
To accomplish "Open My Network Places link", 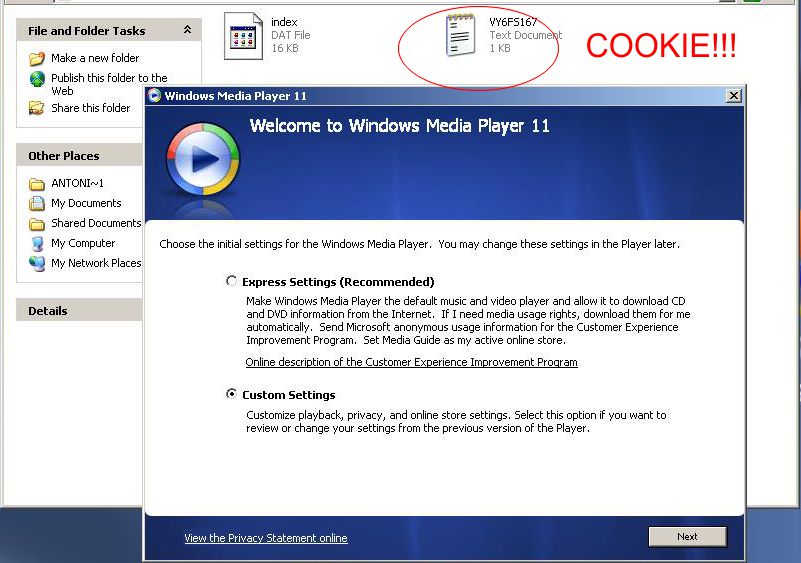I will pos(96,263).
